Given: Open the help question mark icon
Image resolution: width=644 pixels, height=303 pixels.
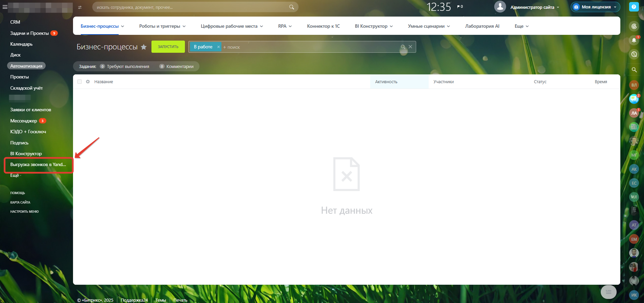Looking at the screenshot, I should [x=634, y=7].
